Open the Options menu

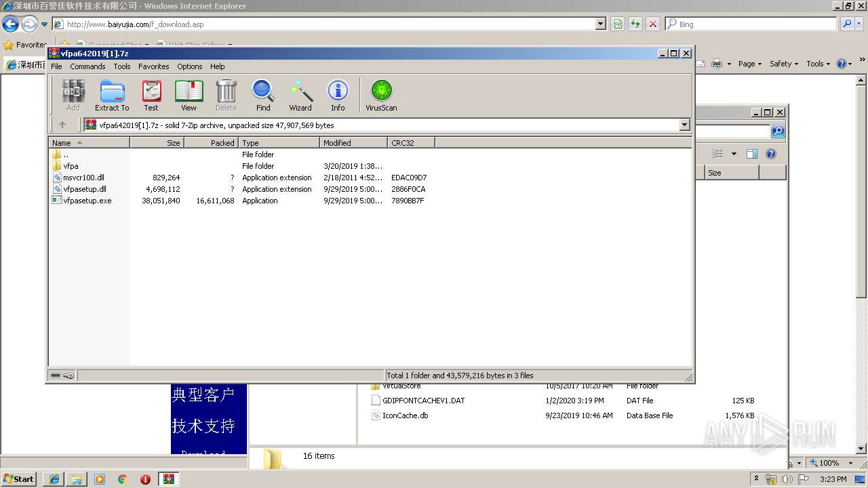(190, 66)
